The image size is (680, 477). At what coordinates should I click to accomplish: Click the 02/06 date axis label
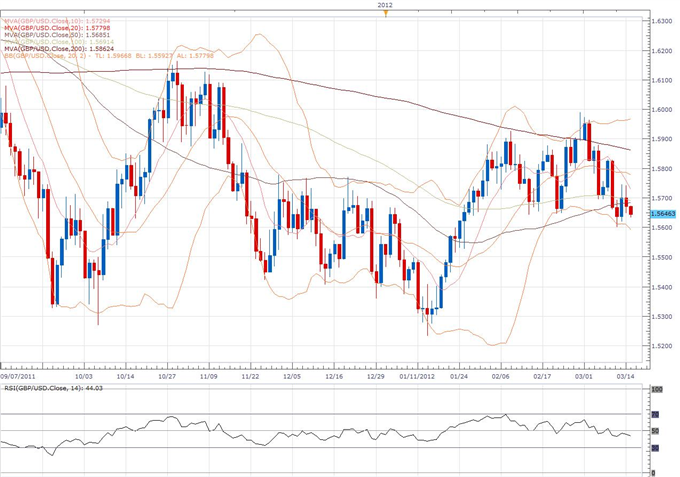[x=500, y=376]
